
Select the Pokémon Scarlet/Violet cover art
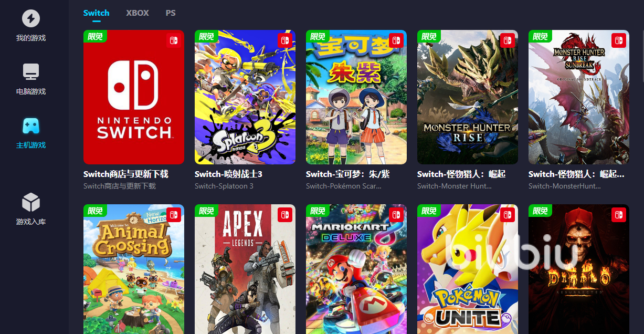356,97
